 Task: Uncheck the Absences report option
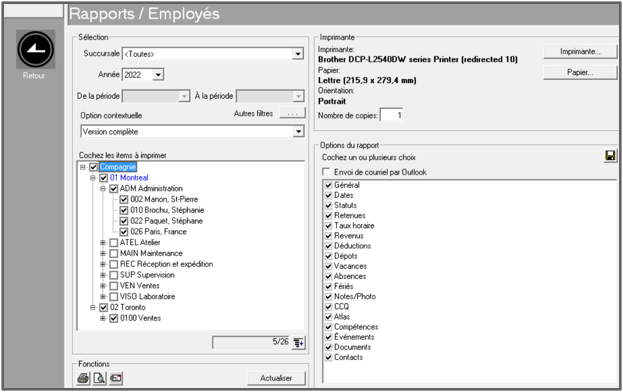329,276
